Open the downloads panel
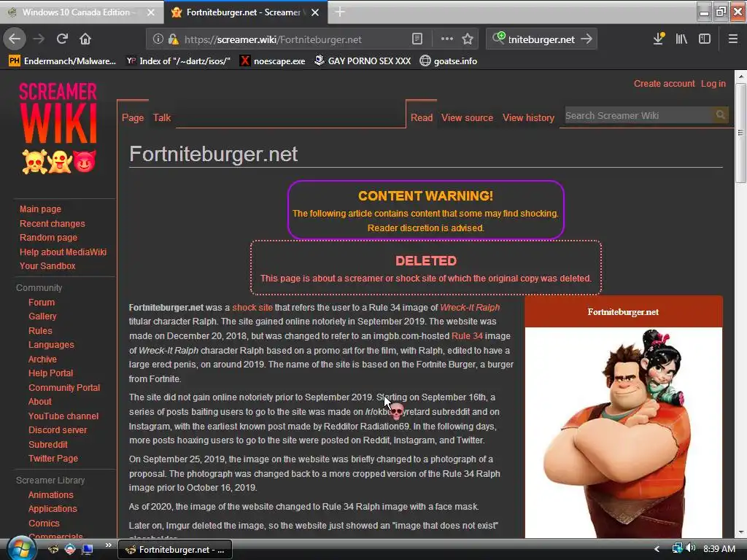 [659, 39]
